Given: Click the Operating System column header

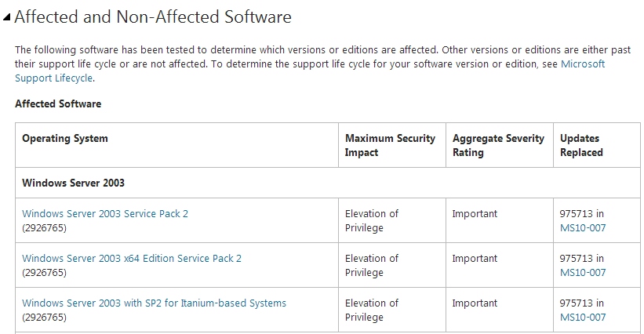Looking at the screenshot, I should click(x=65, y=139).
